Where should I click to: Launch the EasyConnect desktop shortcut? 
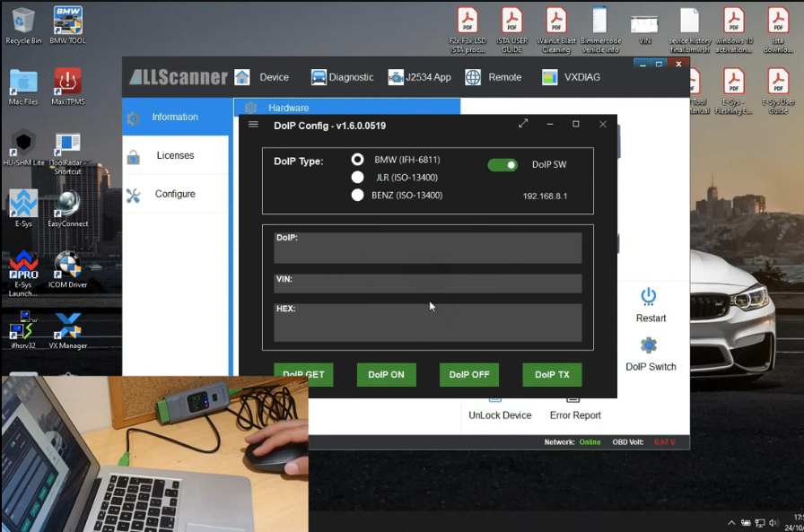point(67,209)
